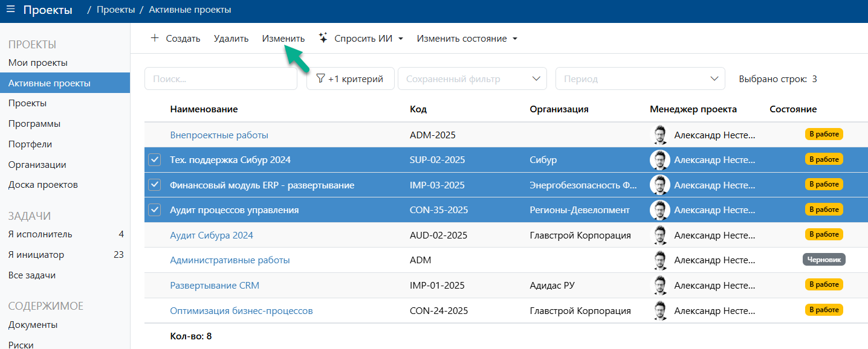Click the avatar for Административные работы row
This screenshot has height=349, width=868.
click(x=659, y=260)
